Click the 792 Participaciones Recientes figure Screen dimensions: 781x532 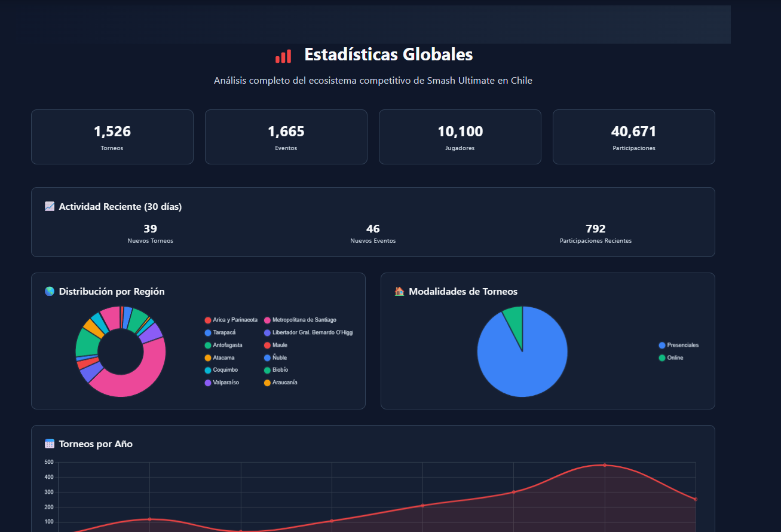pyautogui.click(x=595, y=229)
